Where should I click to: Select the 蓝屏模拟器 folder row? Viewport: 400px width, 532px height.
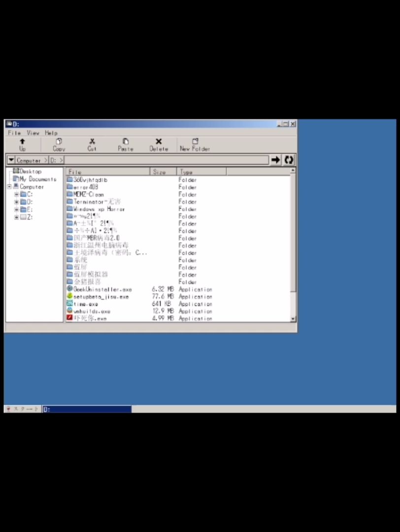pyautogui.click(x=178, y=274)
